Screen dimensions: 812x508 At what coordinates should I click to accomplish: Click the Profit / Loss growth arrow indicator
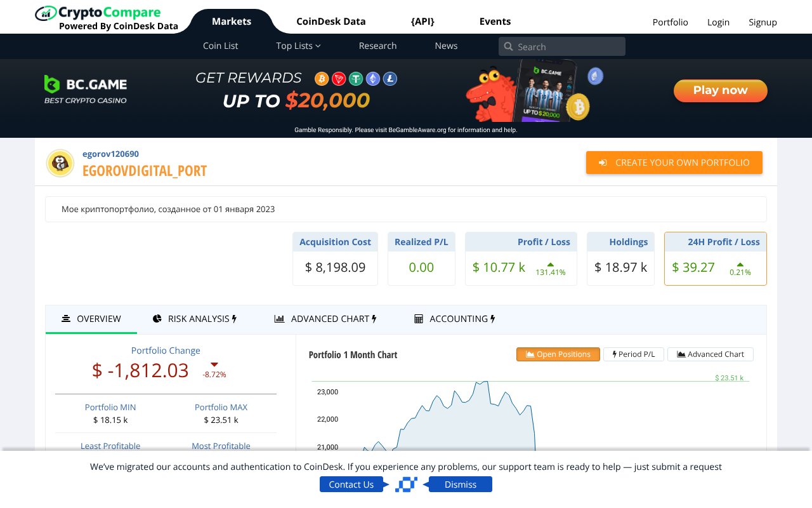550,264
